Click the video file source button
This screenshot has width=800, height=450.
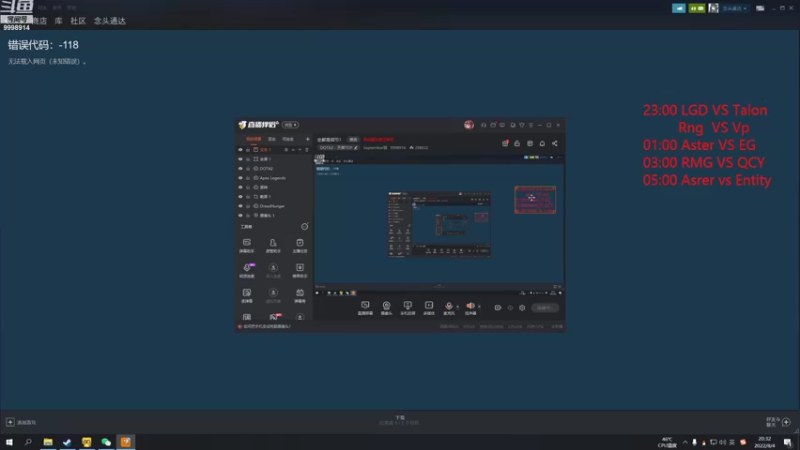point(429,308)
